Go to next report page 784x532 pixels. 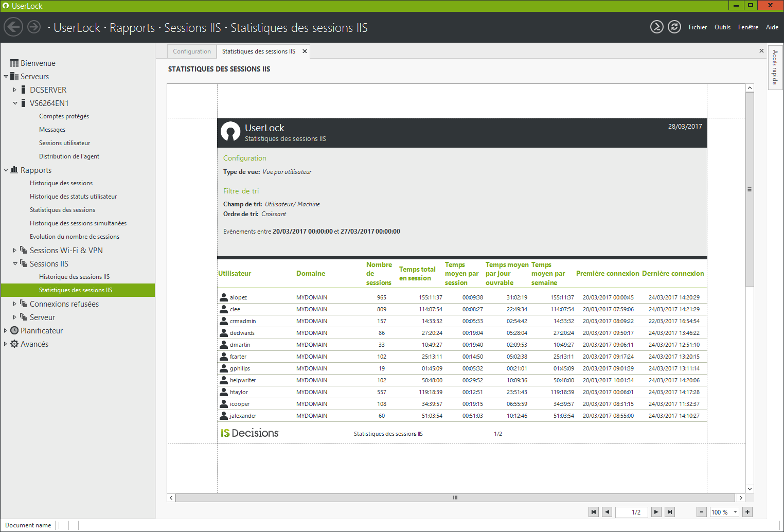coord(656,512)
